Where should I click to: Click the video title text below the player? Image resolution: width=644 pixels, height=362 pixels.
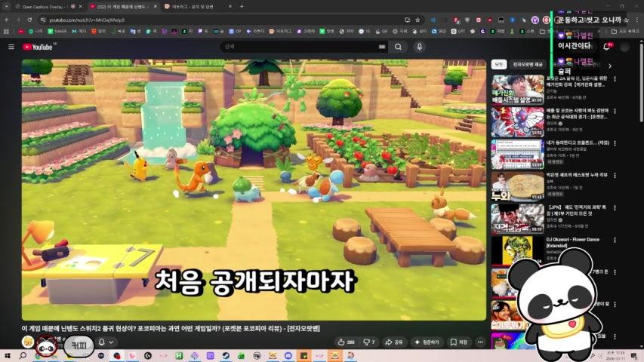point(171,328)
